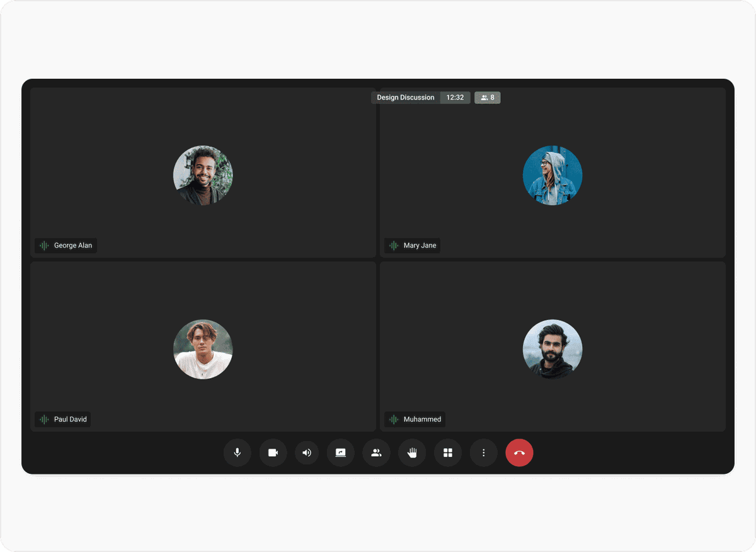The height and width of the screenshot is (552, 756).
Task: Toggle the speaker volume button
Action: click(307, 452)
